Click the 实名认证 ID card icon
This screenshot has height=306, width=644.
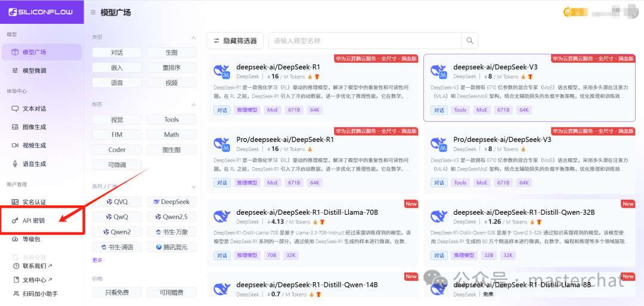(15, 202)
